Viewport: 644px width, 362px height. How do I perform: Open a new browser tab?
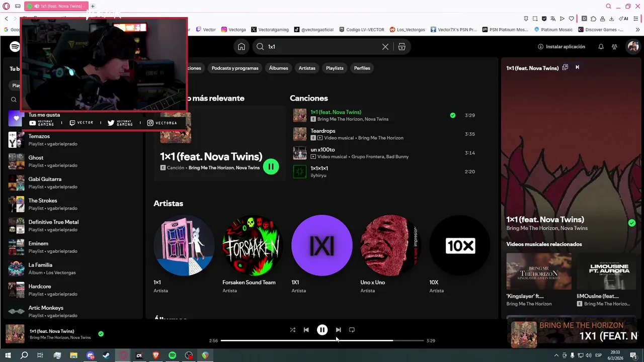pyautogui.click(x=93, y=6)
